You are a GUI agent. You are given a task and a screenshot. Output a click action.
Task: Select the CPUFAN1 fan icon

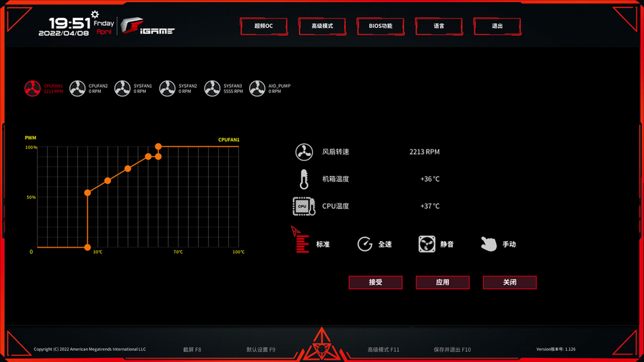pos(33,89)
